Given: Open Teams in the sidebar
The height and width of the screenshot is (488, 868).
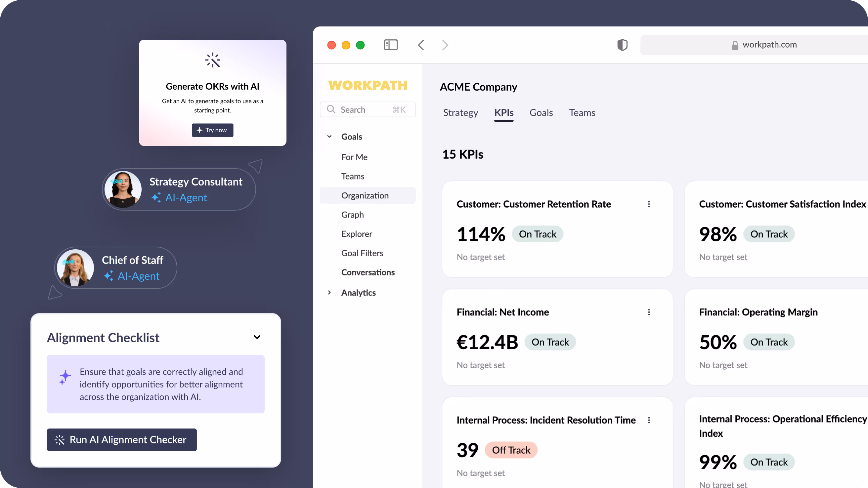Looking at the screenshot, I should [352, 176].
